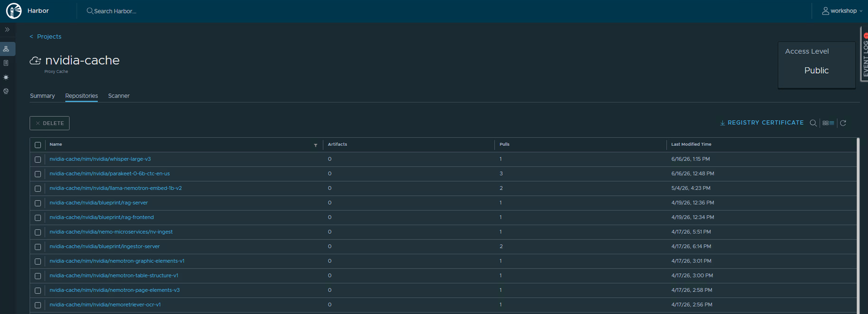Open the Scanner tab
This screenshot has height=314, width=868.
pyautogui.click(x=119, y=96)
